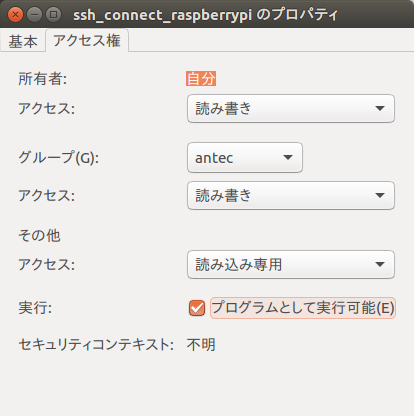Click the 所有者 label
The image size is (414, 416).
coord(43,79)
